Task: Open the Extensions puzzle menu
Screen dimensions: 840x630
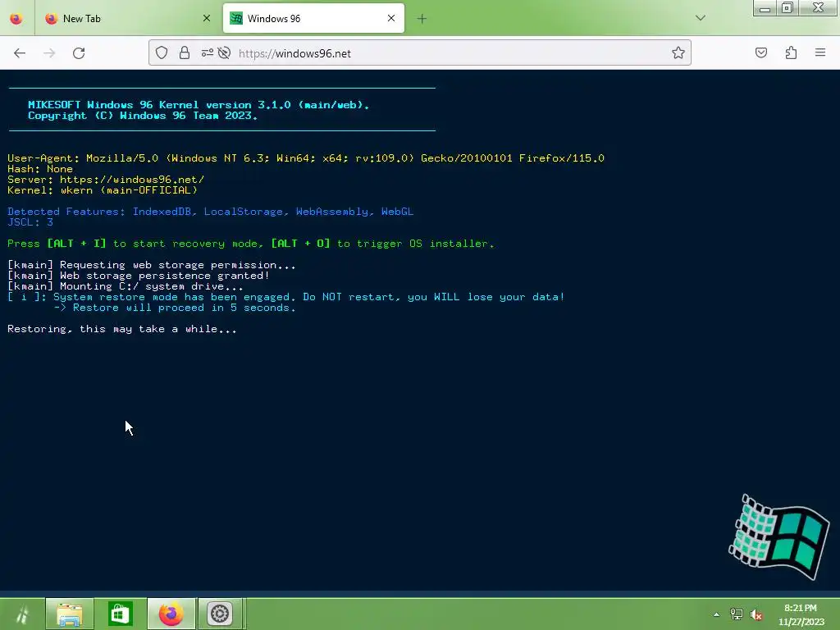Action: point(791,52)
